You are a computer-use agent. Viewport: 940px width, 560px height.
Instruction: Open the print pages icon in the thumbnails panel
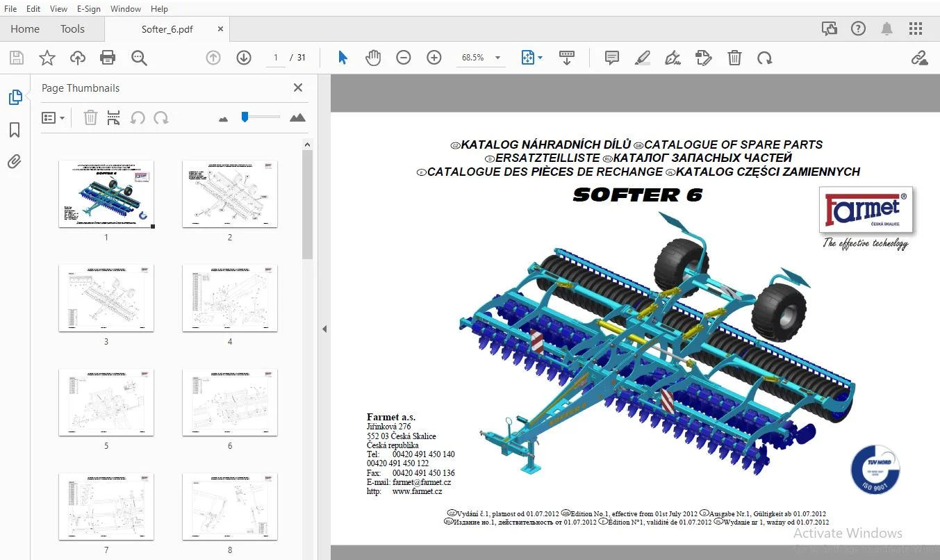point(114,117)
